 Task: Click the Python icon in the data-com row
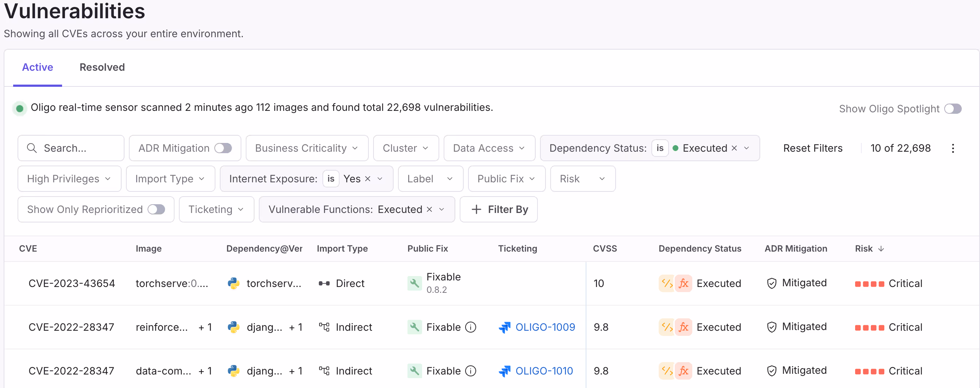[x=233, y=370]
